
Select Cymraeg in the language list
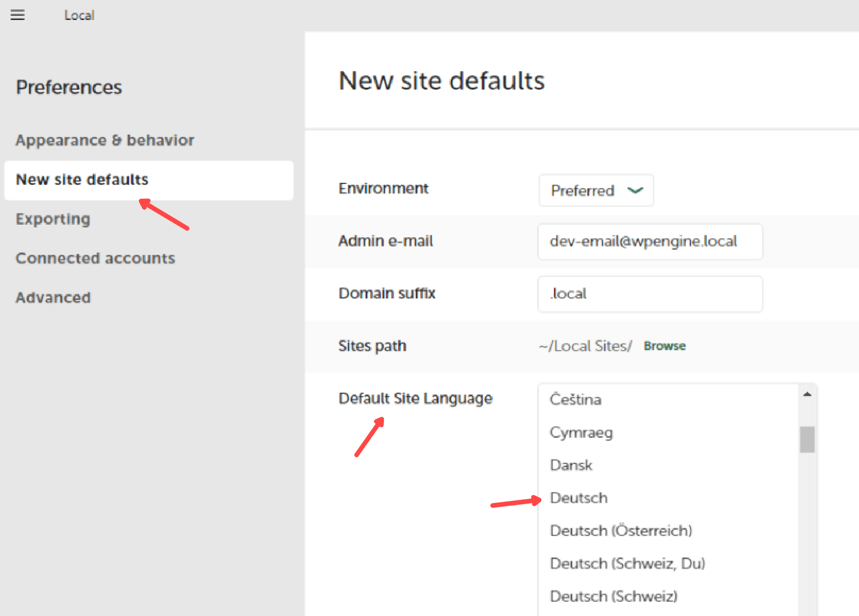click(x=581, y=433)
